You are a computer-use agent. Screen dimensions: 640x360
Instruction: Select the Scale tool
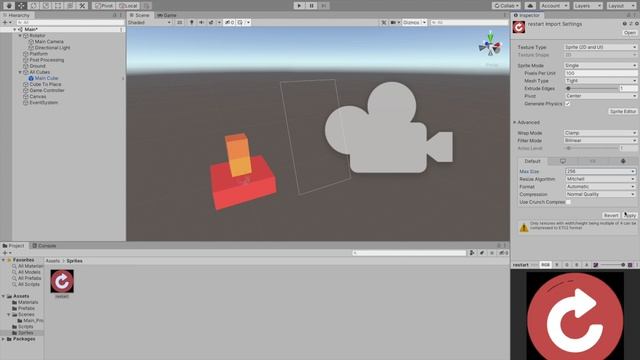46,6
